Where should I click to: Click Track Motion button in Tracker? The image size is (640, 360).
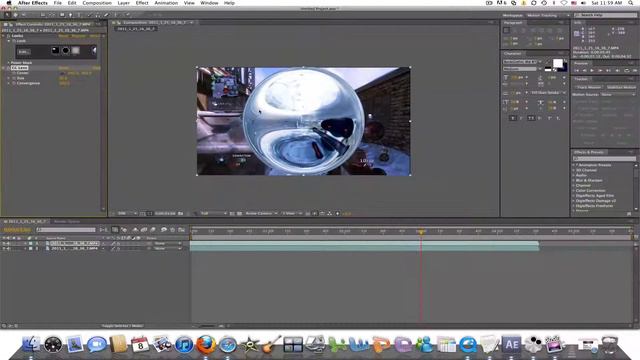pyautogui.click(x=589, y=87)
